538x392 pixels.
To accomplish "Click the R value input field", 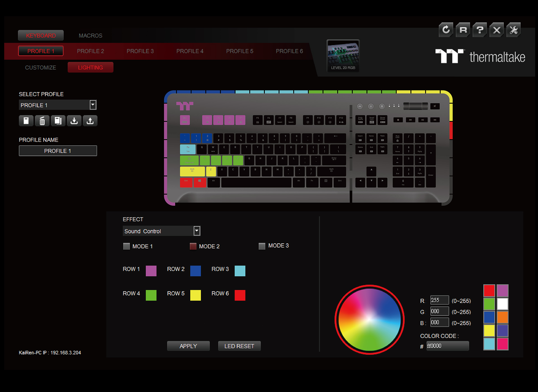I will pos(439,300).
